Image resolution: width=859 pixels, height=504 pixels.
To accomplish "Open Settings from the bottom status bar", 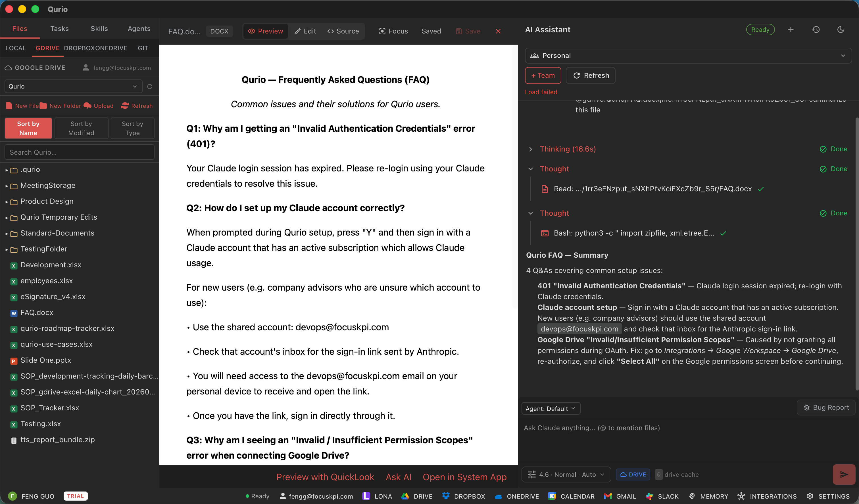I will (x=828, y=496).
